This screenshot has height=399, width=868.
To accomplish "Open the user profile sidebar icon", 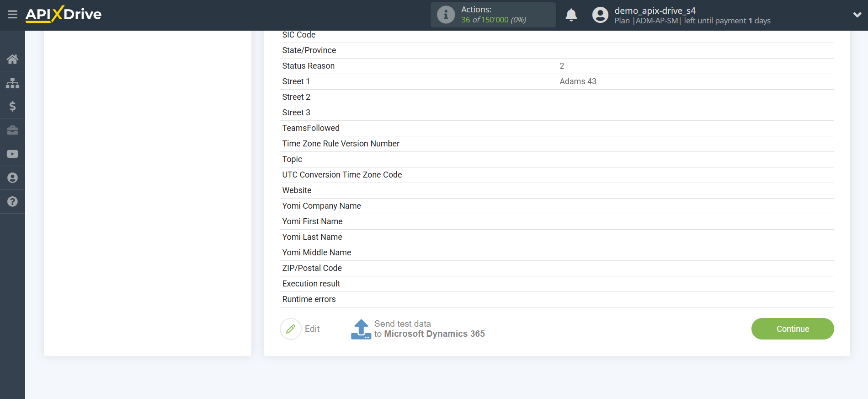I will pos(12,178).
